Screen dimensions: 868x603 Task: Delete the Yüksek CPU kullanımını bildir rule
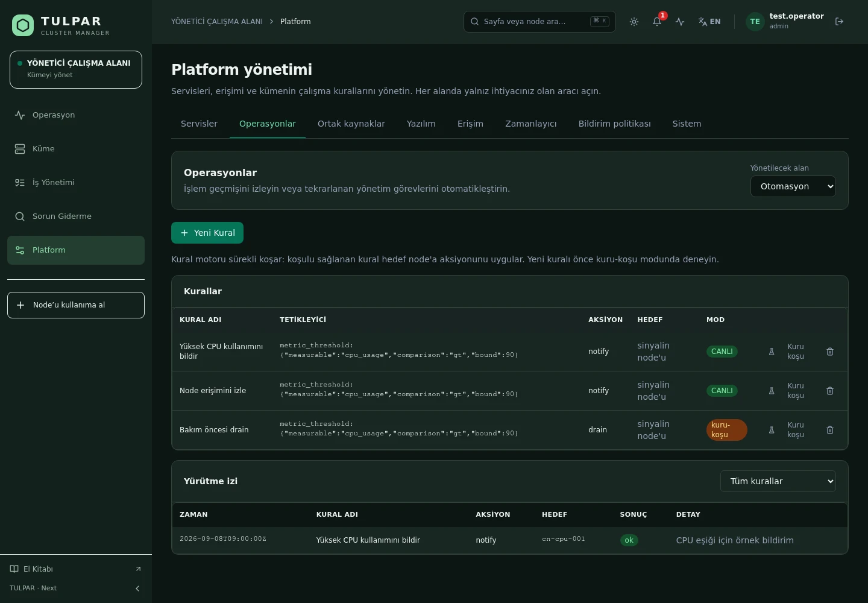(830, 352)
